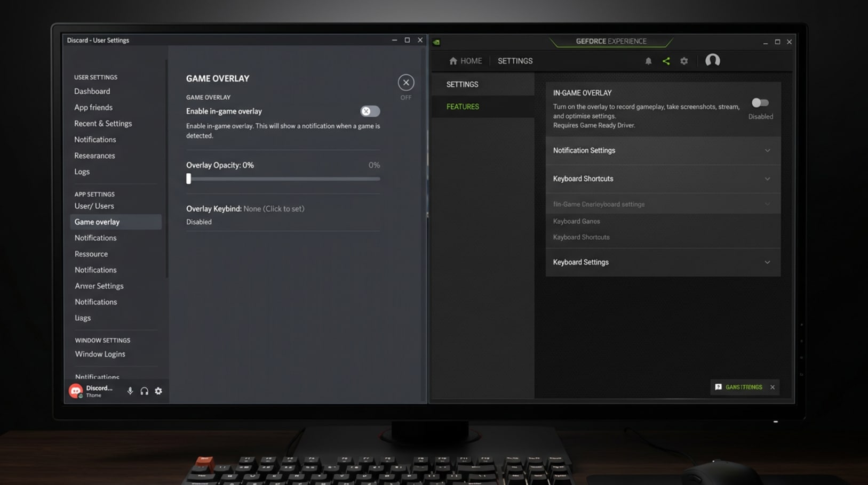Image resolution: width=868 pixels, height=485 pixels.
Task: Mute the microphone in Discord's bottom bar
Action: [x=130, y=391]
